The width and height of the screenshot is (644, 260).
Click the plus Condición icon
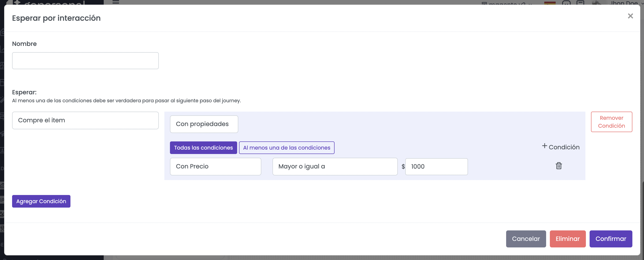point(544,146)
